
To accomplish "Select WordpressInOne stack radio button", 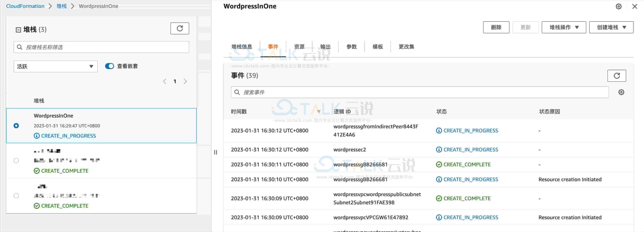I will [16, 126].
